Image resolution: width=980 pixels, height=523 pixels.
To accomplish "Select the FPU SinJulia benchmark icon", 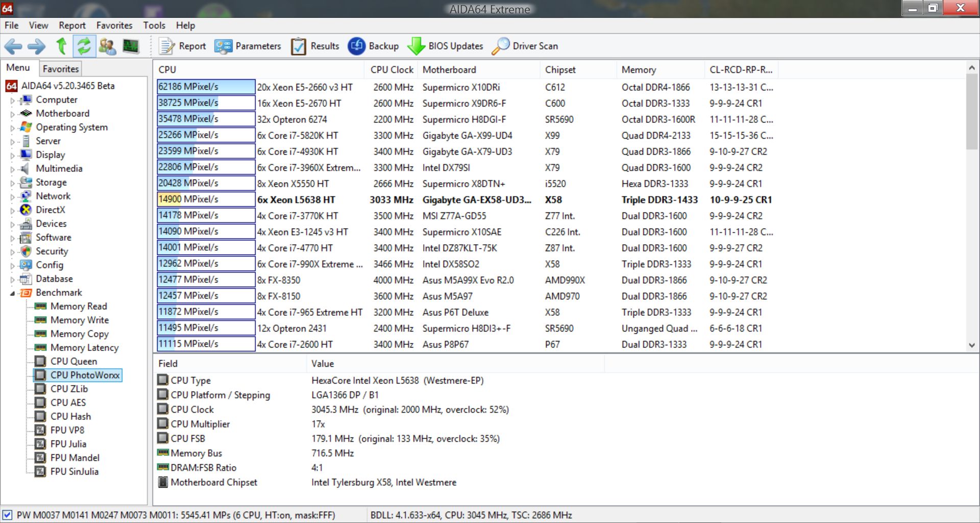I will tap(40, 471).
